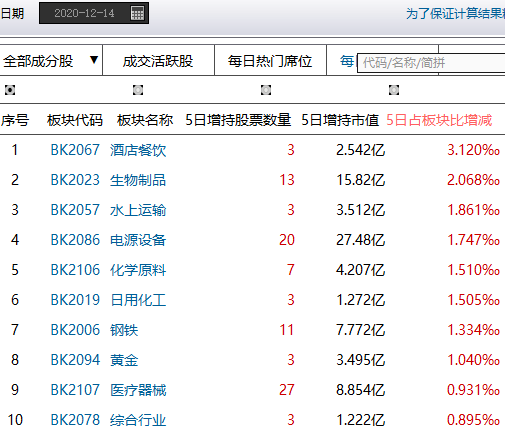
Task: Select the third radio button
Action: (266, 90)
